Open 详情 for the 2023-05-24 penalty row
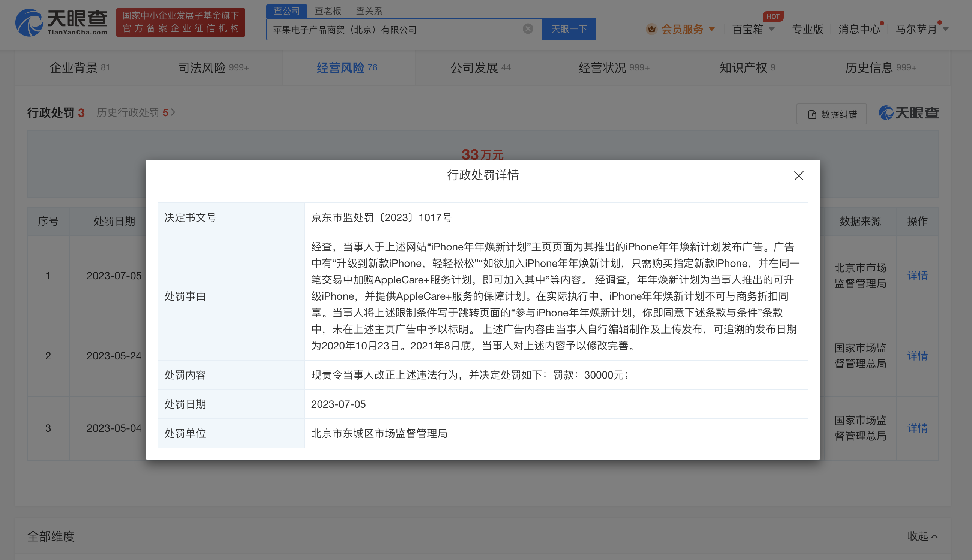Screen dimensions: 972x560 point(917,356)
